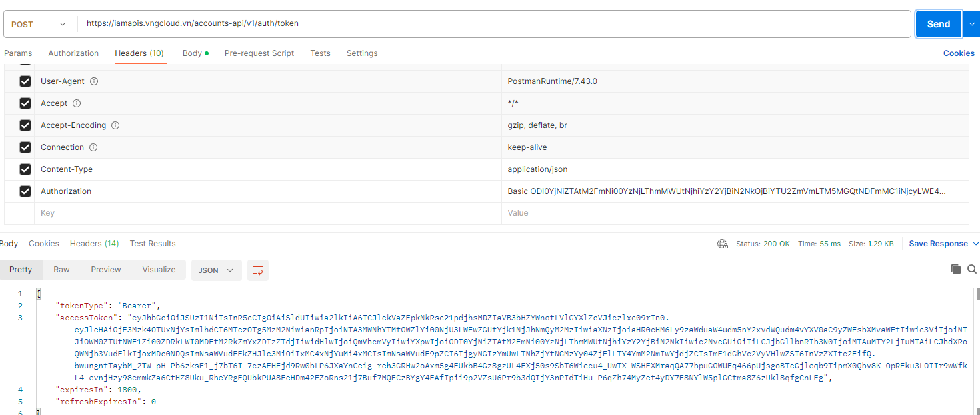Uncheck the Connection header checkbox
This screenshot has width=980, height=415.
click(25, 147)
